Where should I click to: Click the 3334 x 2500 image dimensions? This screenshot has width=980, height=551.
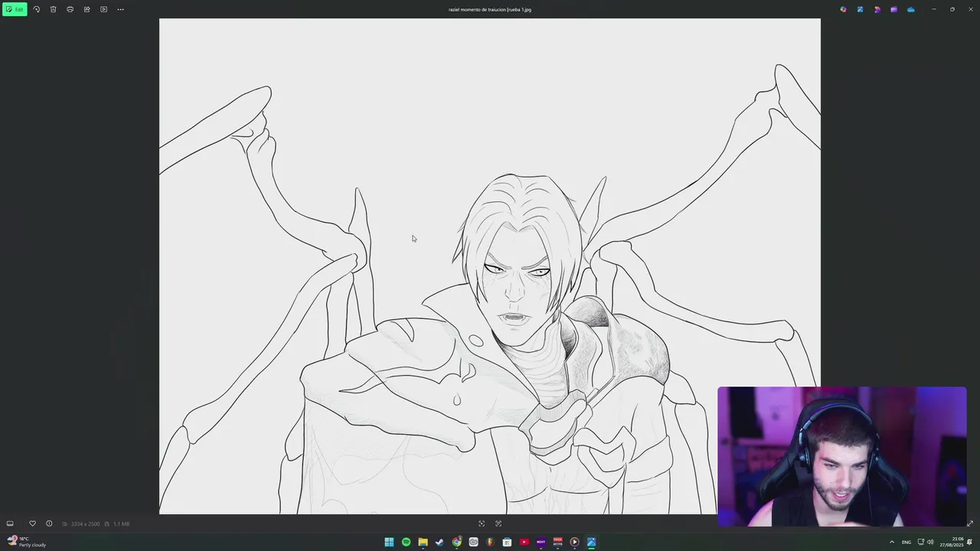click(x=85, y=523)
